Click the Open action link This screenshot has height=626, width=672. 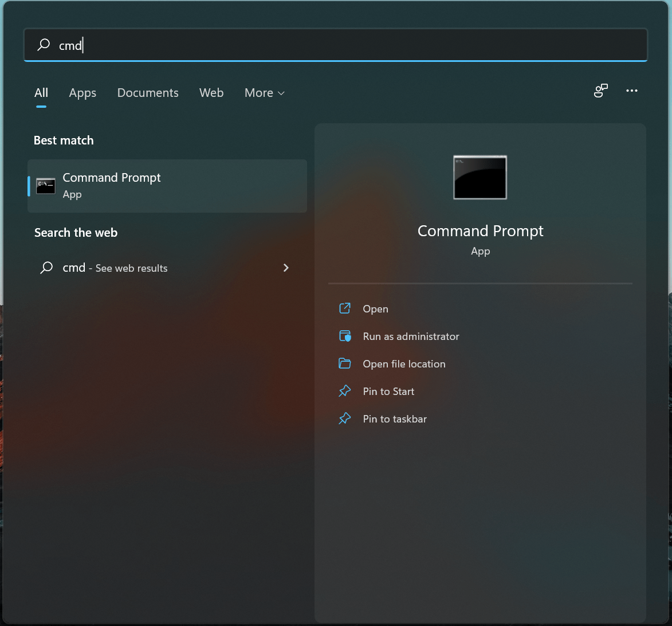(375, 308)
